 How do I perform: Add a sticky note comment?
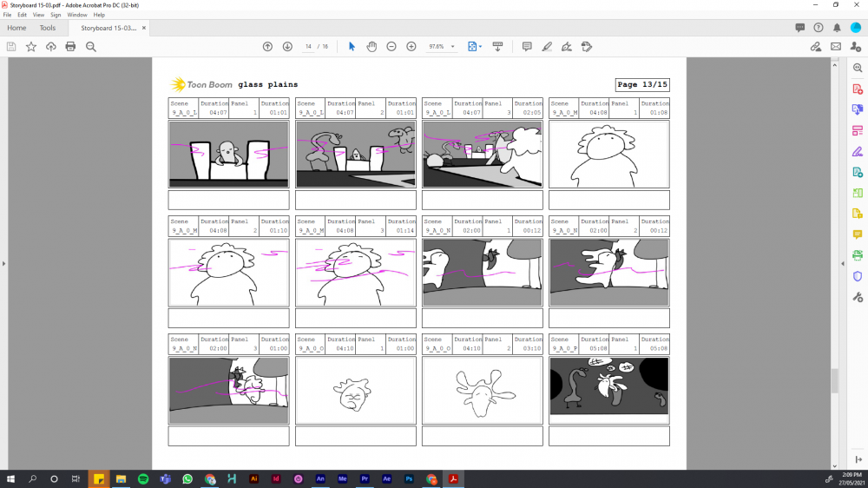tap(527, 46)
